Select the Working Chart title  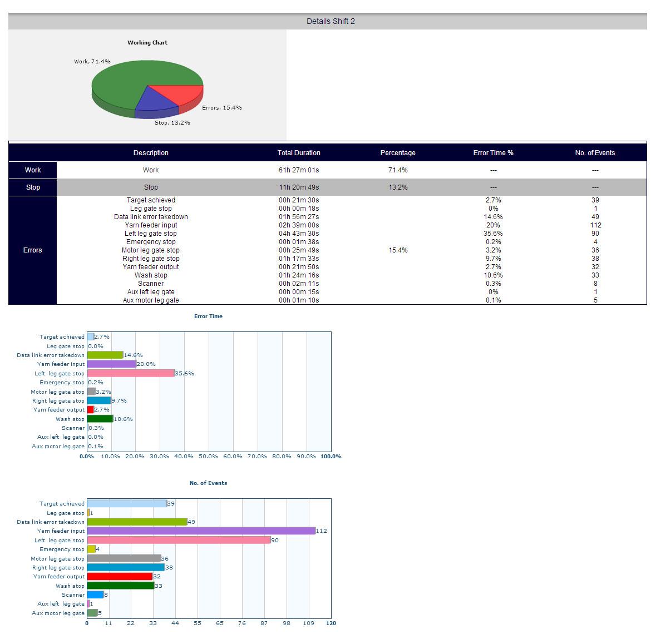click(147, 43)
